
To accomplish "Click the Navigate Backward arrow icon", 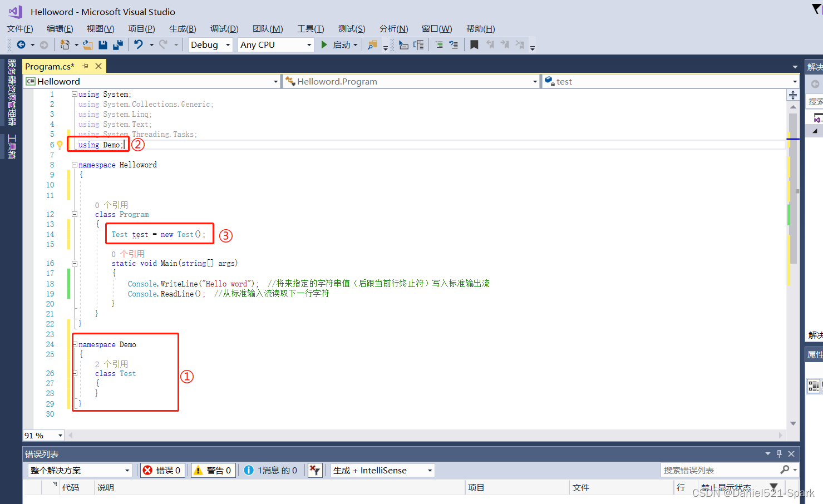I will tap(21, 45).
